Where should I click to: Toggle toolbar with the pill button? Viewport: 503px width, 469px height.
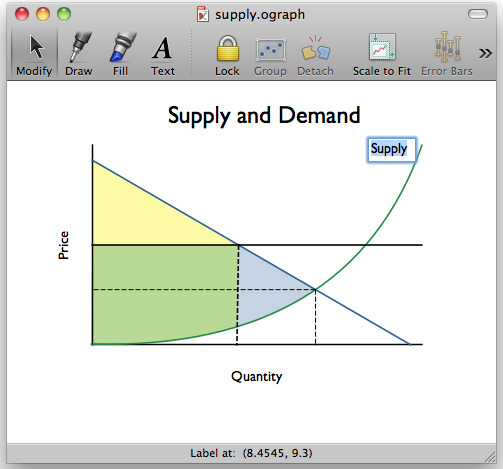click(x=478, y=14)
